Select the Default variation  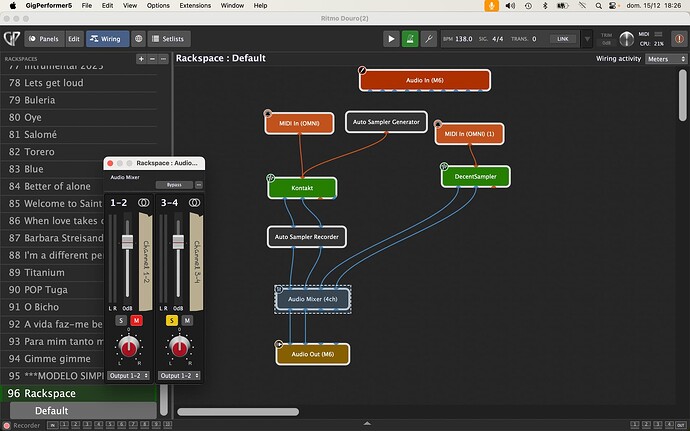[x=83, y=411]
